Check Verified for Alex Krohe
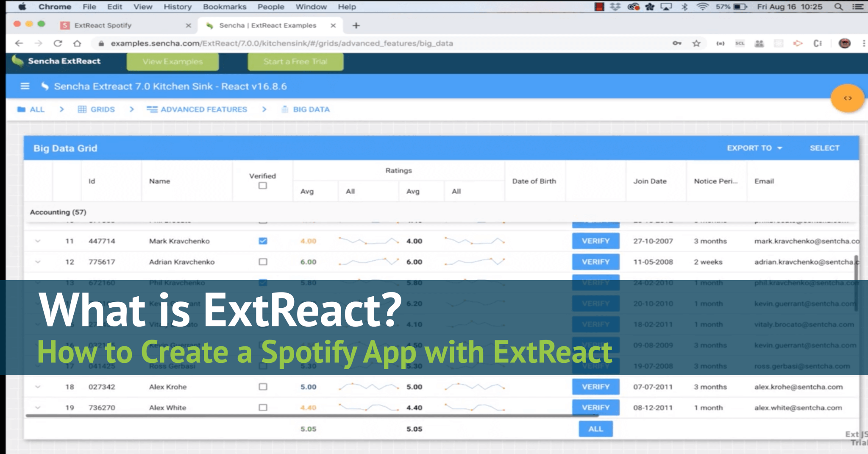 coord(263,387)
